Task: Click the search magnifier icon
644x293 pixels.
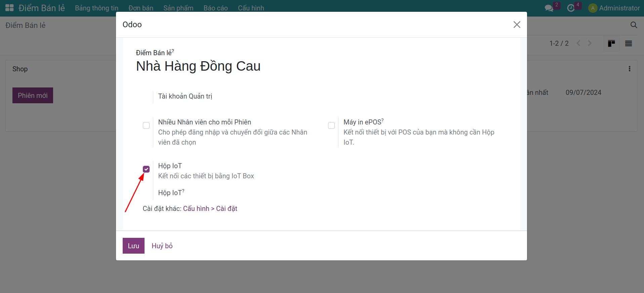Action: pos(634,25)
